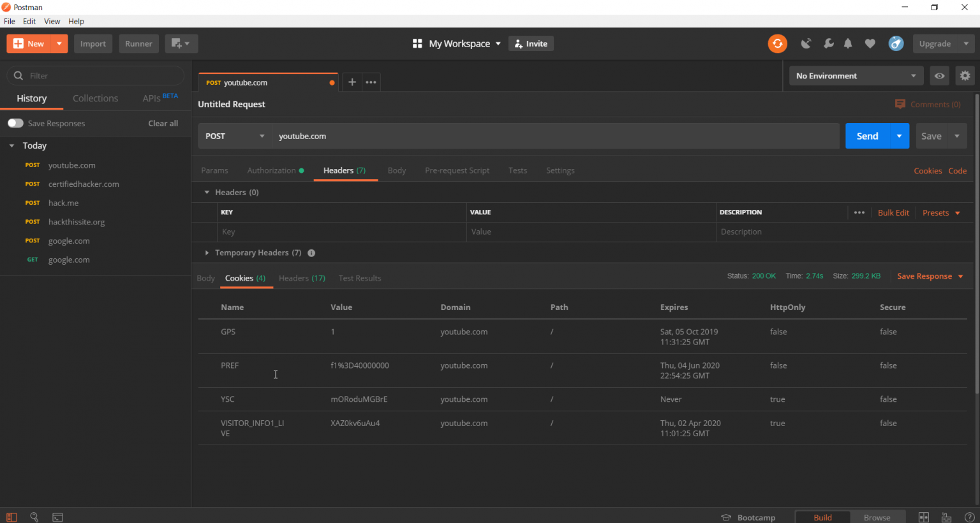Open the console icon in the status bar
980x523 pixels.
click(57, 517)
